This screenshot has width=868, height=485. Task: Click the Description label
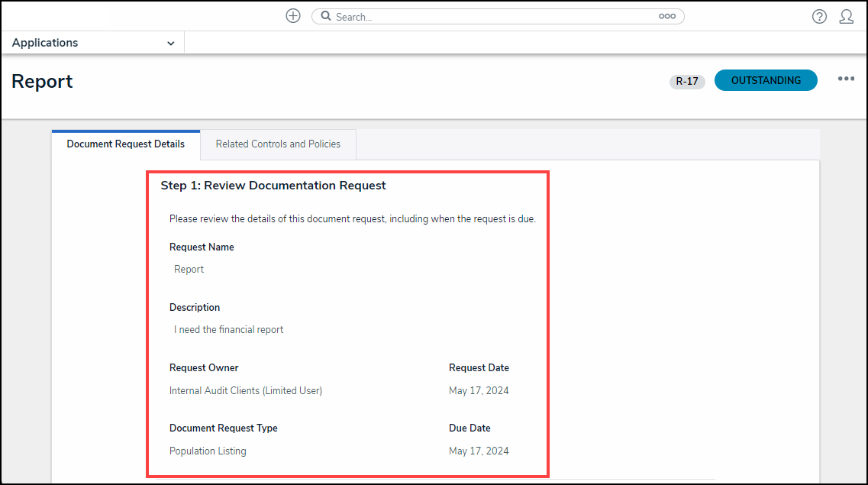(195, 307)
